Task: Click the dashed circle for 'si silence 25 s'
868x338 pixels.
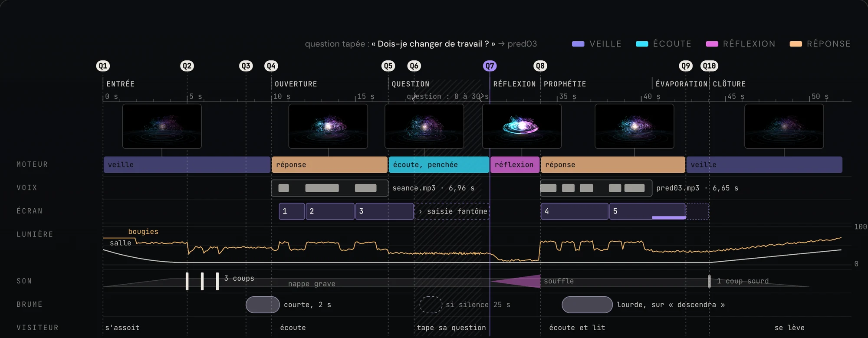Action: coord(431,305)
